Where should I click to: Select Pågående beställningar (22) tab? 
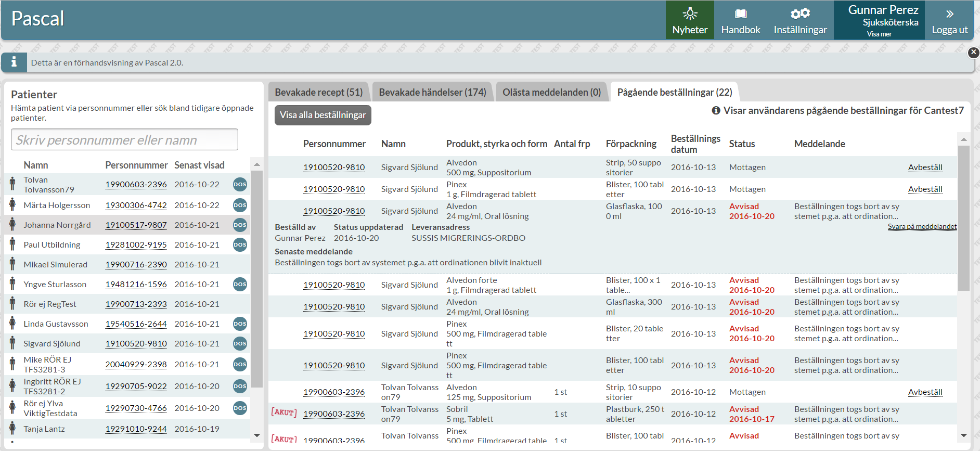coord(675,92)
